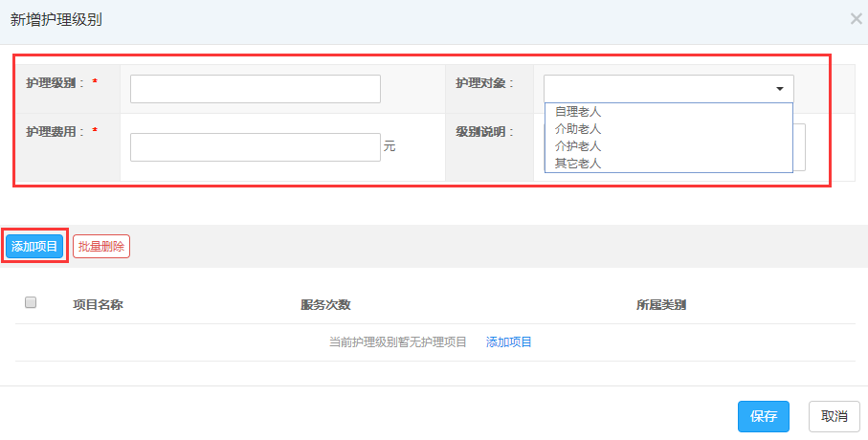Click the 服务次数 column header
The height and width of the screenshot is (440, 868).
click(325, 305)
